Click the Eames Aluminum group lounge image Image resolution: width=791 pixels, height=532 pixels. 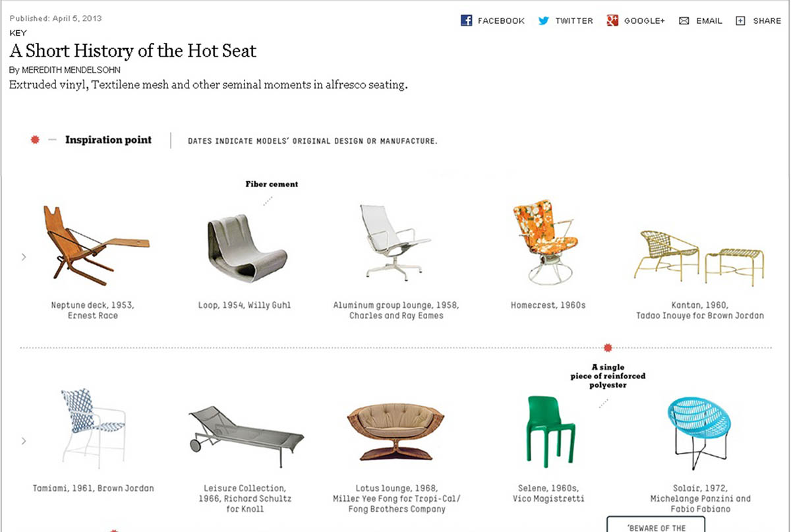(394, 241)
